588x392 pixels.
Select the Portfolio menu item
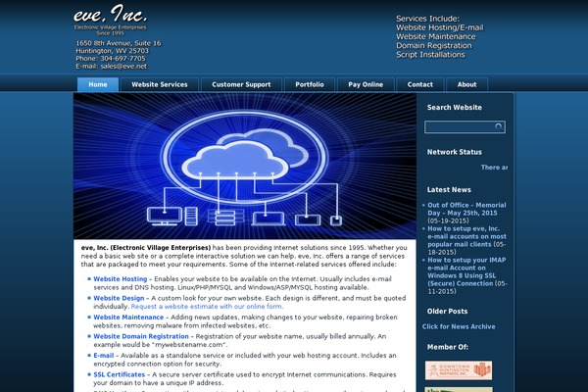pyautogui.click(x=310, y=84)
